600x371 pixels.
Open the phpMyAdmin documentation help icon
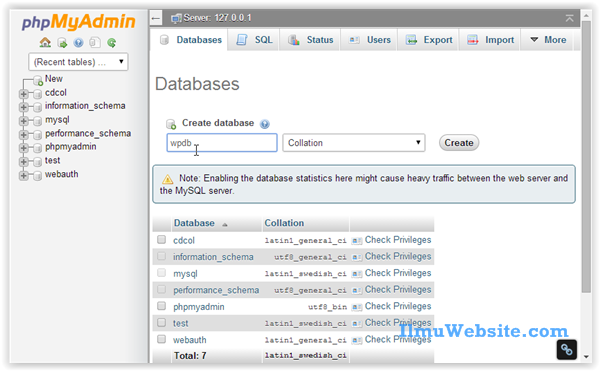[78, 43]
